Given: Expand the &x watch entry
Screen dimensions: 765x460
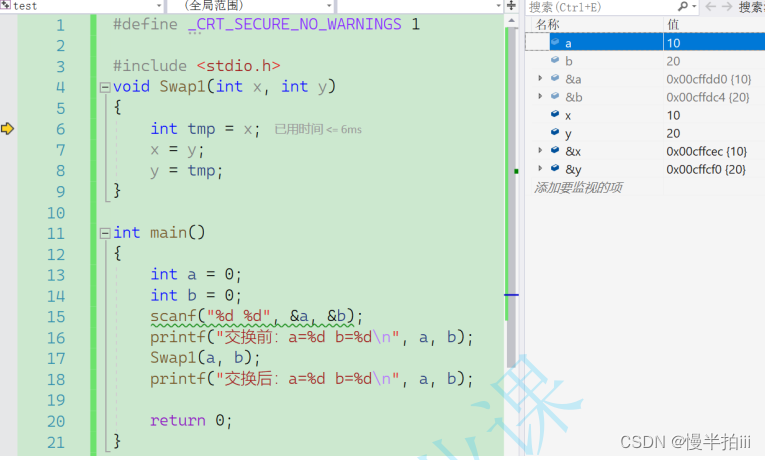Looking at the screenshot, I should [540, 151].
